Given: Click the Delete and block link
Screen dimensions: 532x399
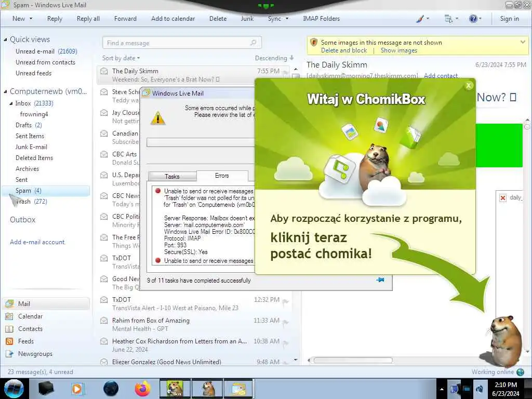Looking at the screenshot, I should coord(344,50).
